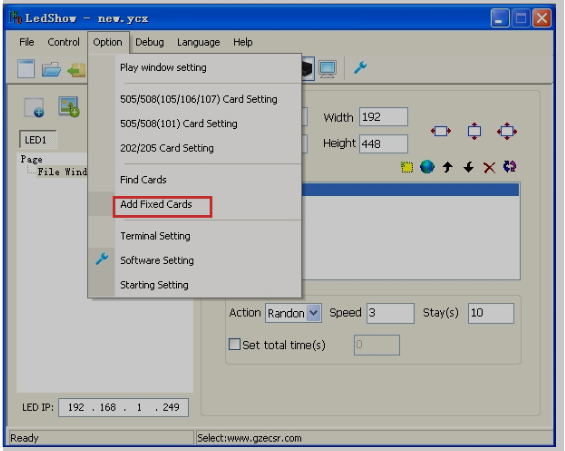Open the Help menu

(243, 42)
